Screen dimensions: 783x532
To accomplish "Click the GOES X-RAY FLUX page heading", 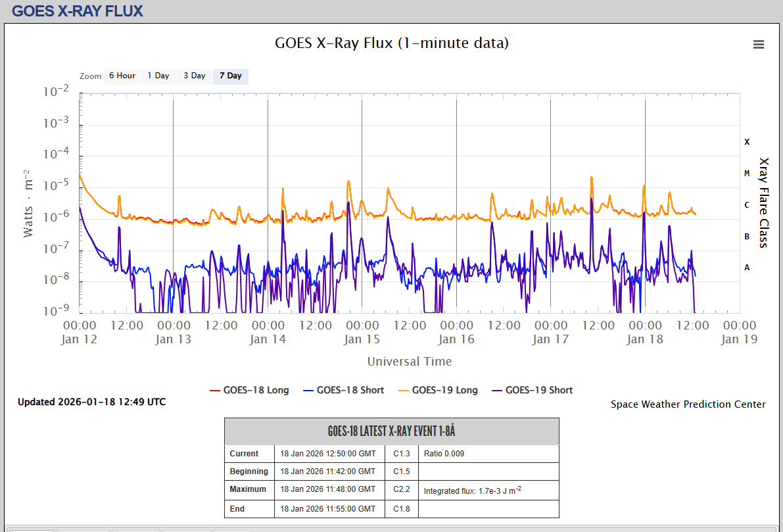I will click(x=78, y=11).
